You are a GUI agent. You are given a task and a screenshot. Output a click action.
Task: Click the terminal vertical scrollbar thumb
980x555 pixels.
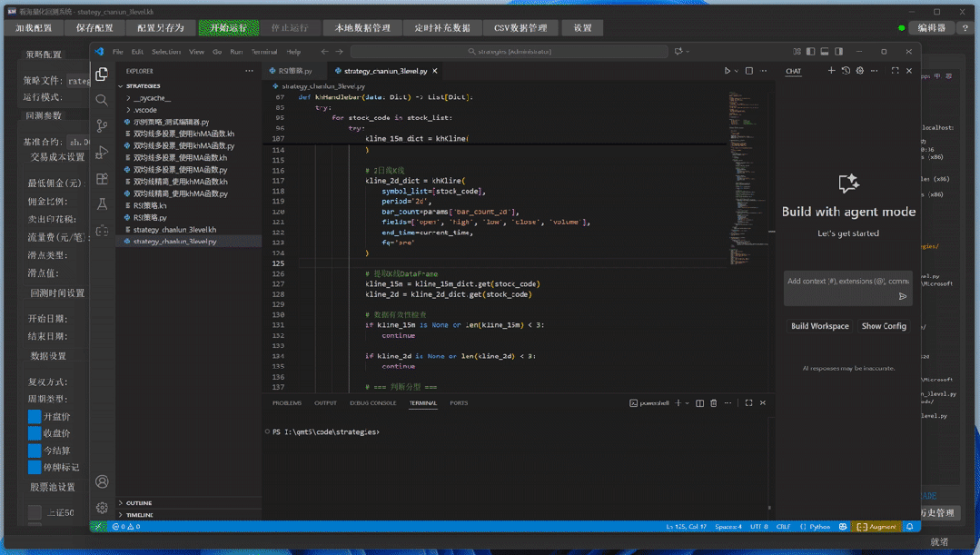[769, 508]
